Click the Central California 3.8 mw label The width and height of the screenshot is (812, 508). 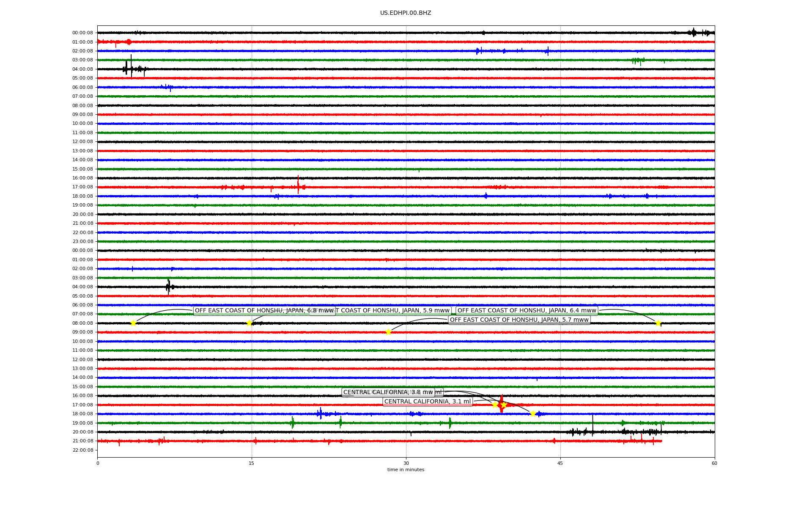click(x=387, y=392)
